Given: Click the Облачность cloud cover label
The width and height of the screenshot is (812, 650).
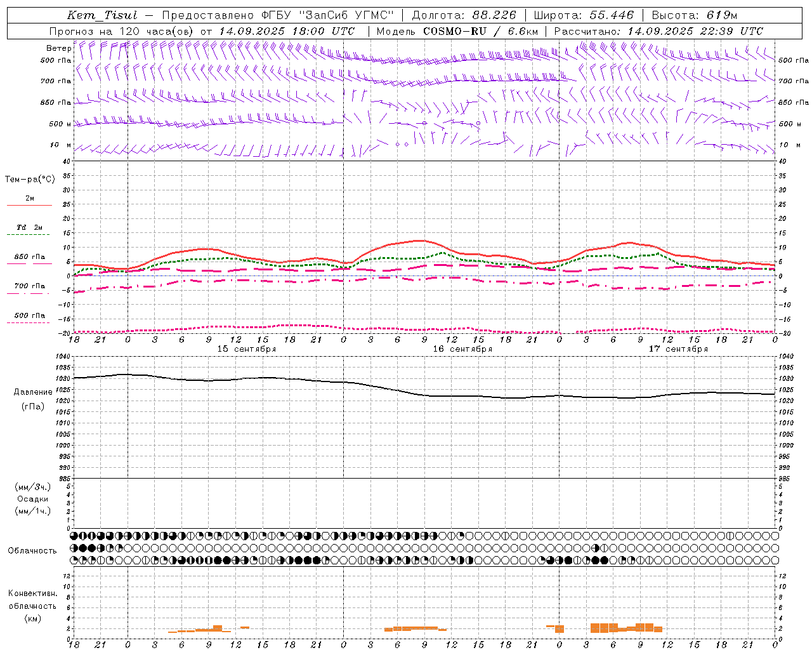Looking at the screenshot, I should coord(32,551).
